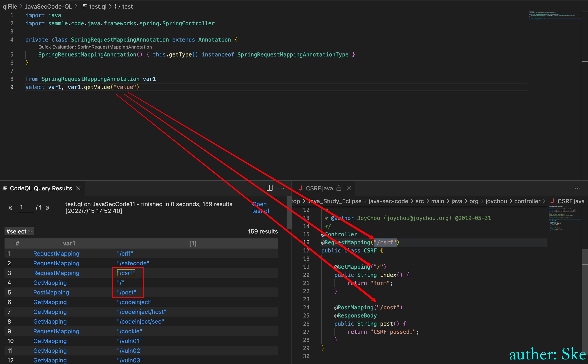
Task: Click Java_Study_Eclipse breadcrumb
Action: (x=334, y=201)
